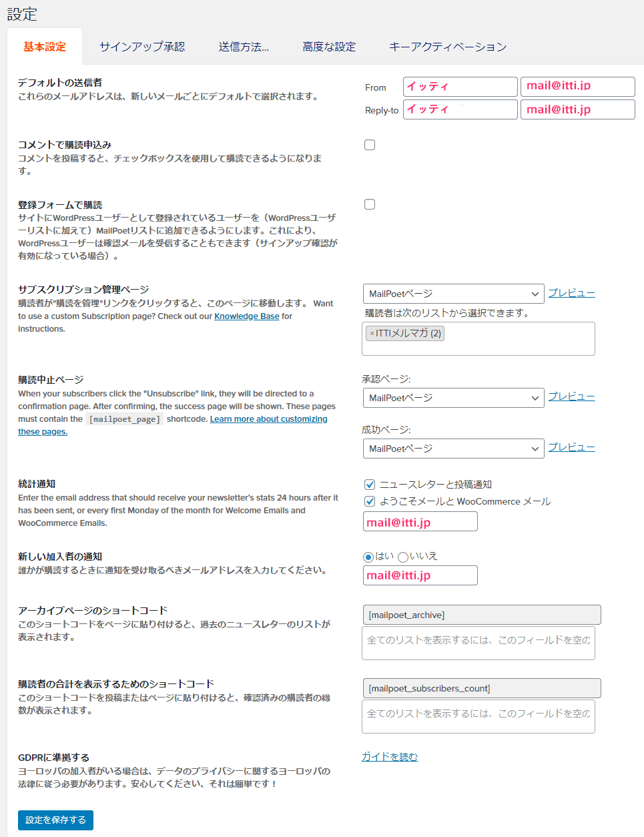
Task: Click the [mailpoet_archive] shortcode field
Action: (x=481, y=615)
